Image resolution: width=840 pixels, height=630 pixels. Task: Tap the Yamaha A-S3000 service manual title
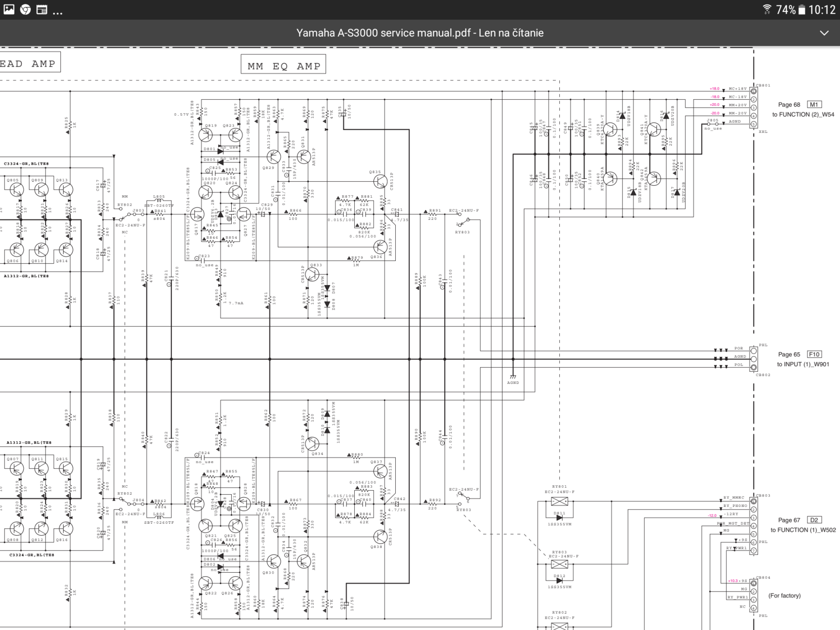click(x=420, y=33)
